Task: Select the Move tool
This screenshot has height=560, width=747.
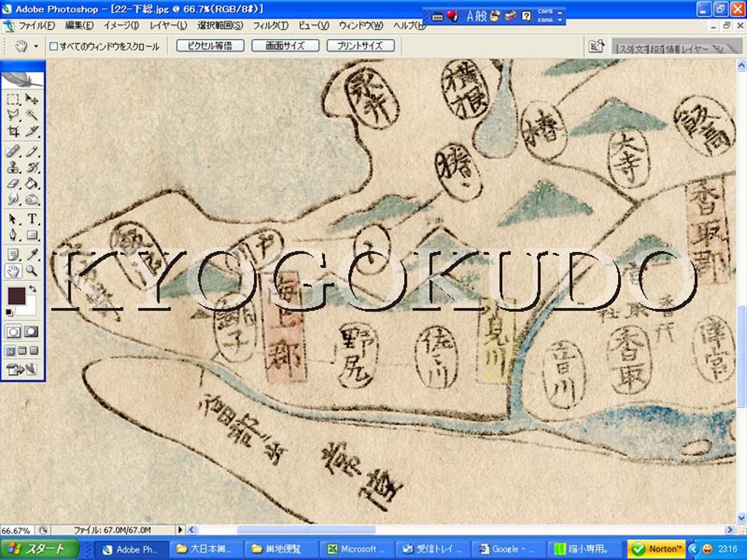Action: click(31, 99)
